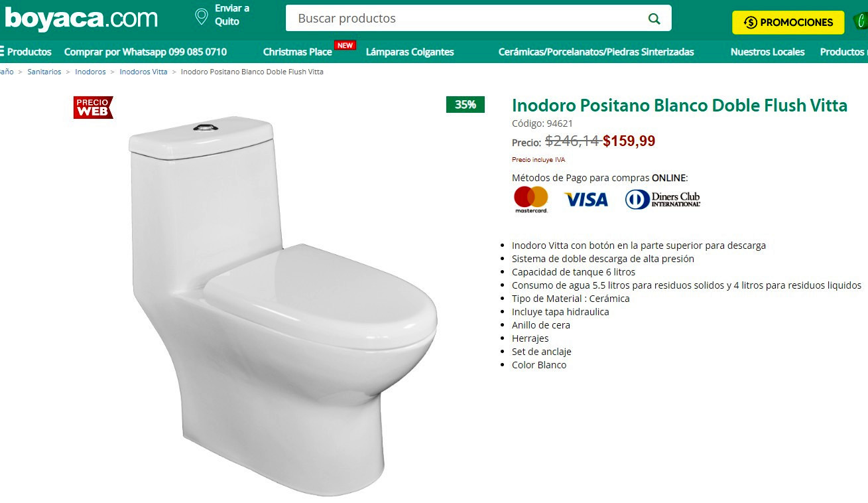The height and width of the screenshot is (503, 868).
Task: Open the Lámparas Colgantes menu item
Action: [410, 52]
